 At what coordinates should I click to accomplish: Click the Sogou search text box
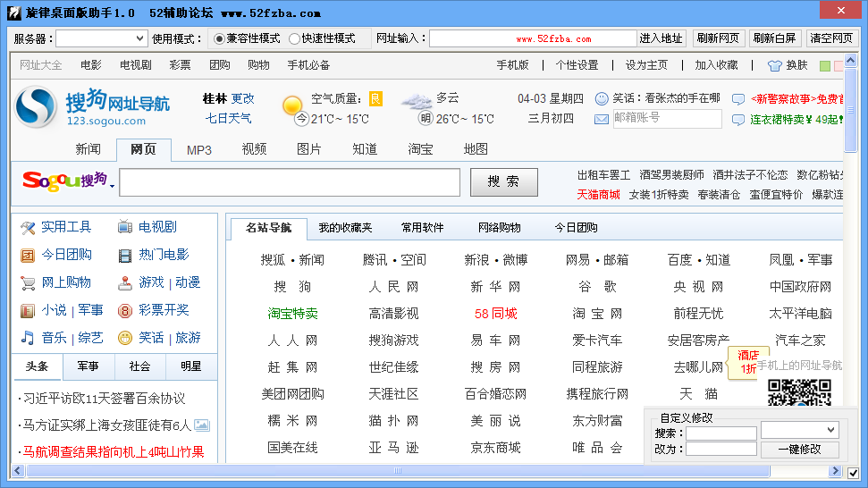(x=290, y=182)
